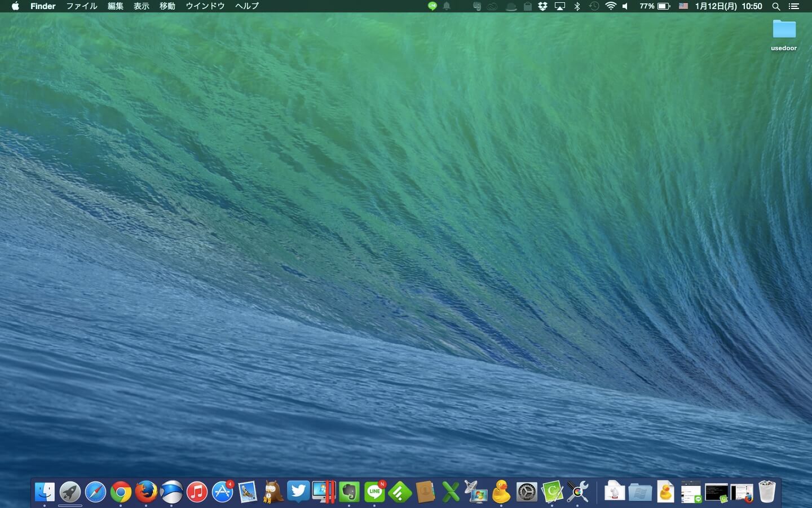This screenshot has height=508, width=812.
Task: Open Sleipnir browser icon in Dock
Action: [171, 492]
